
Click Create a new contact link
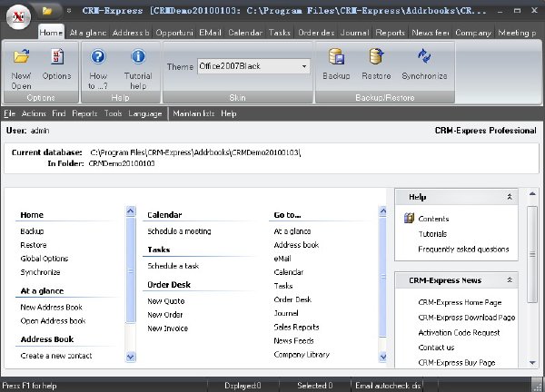pyautogui.click(x=56, y=356)
